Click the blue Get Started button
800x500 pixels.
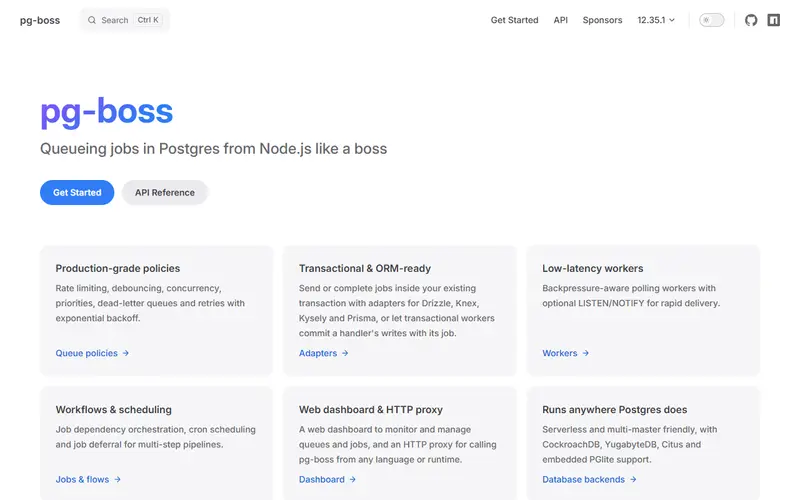[77, 192]
